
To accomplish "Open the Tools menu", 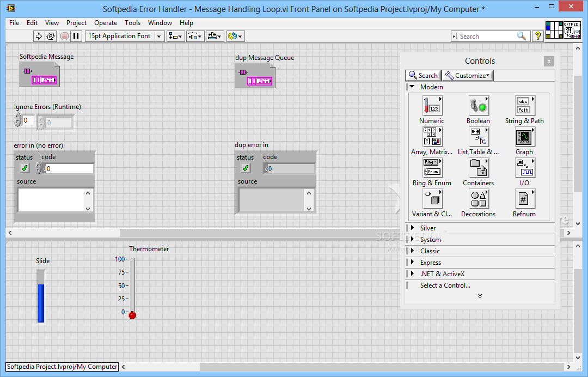I will pyautogui.click(x=132, y=23).
